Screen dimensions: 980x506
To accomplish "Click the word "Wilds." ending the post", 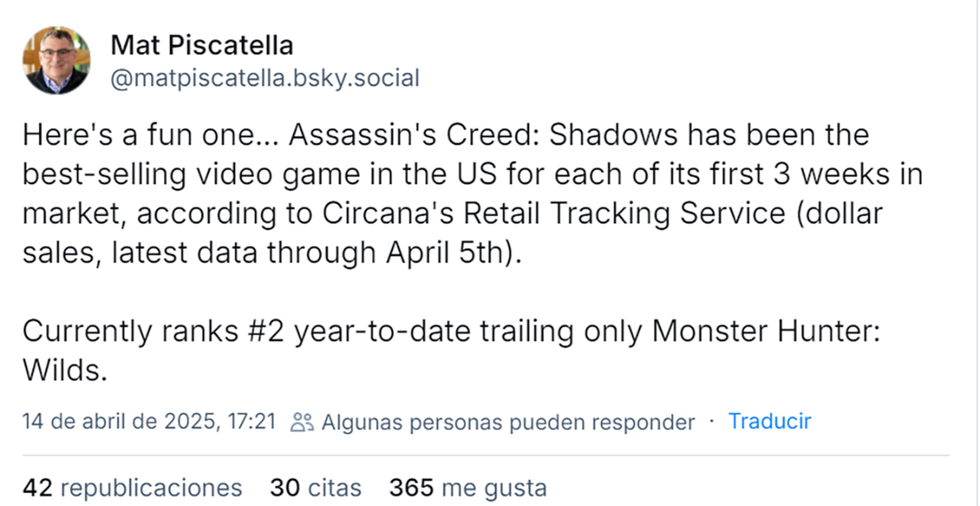I will (x=65, y=370).
